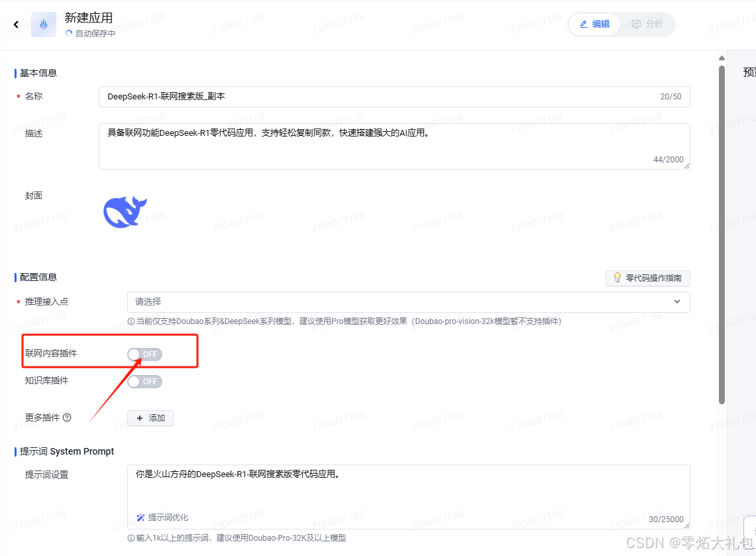Image resolution: width=756 pixels, height=556 pixels.
Task: Click the 封面 label
Action: click(34, 195)
